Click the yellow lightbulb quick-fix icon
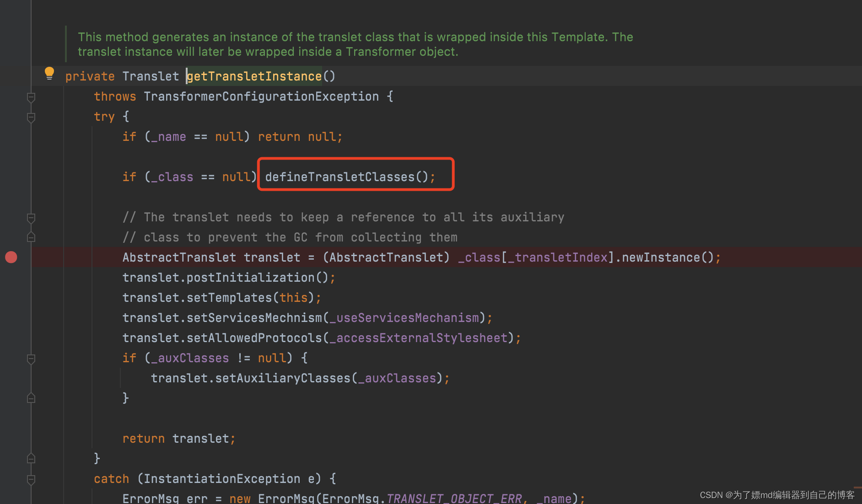The image size is (862, 504). [49, 73]
